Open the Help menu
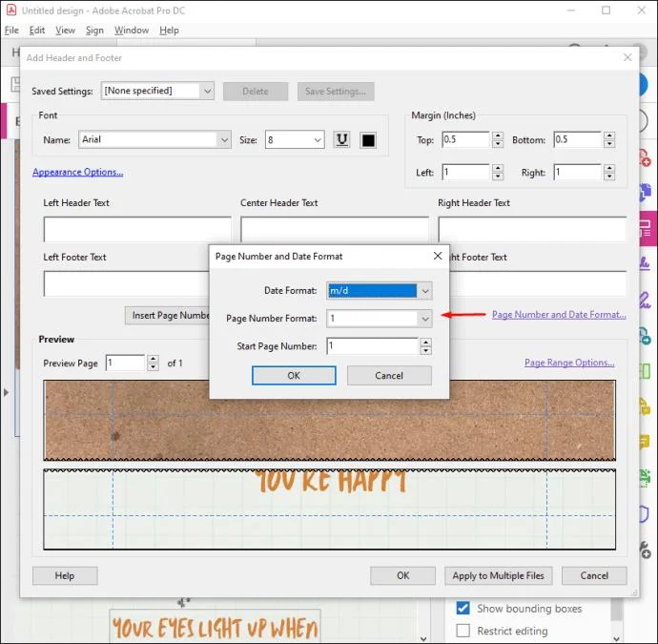 tap(169, 31)
